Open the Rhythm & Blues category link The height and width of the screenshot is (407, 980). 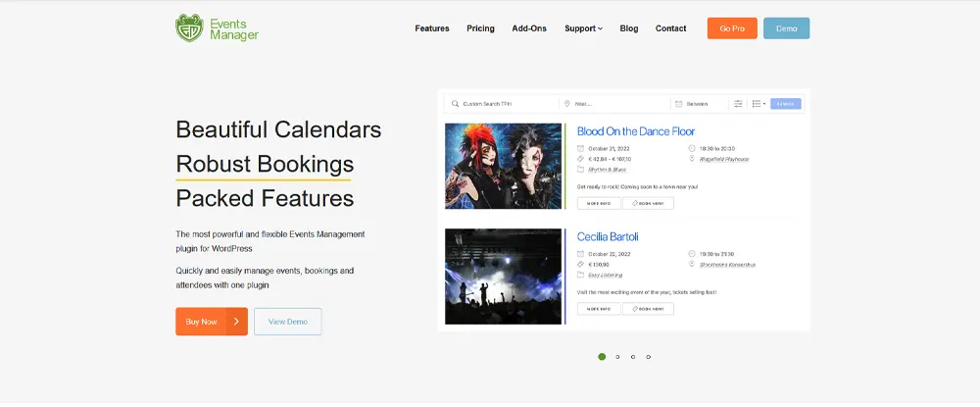point(607,170)
